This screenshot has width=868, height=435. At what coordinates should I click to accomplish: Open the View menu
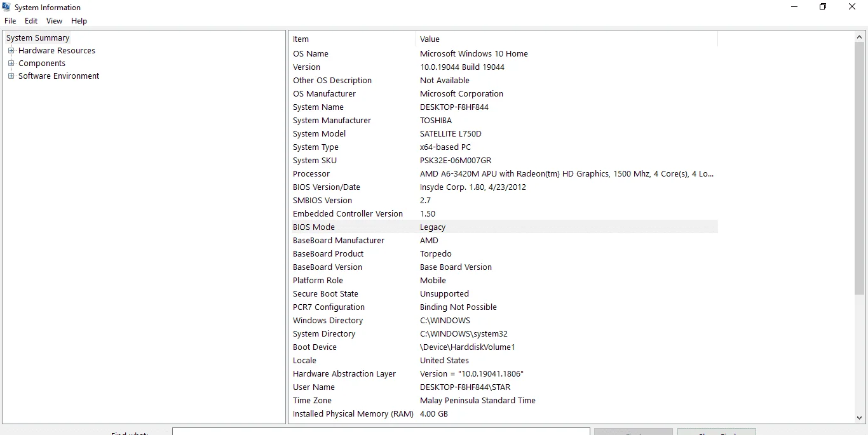55,21
